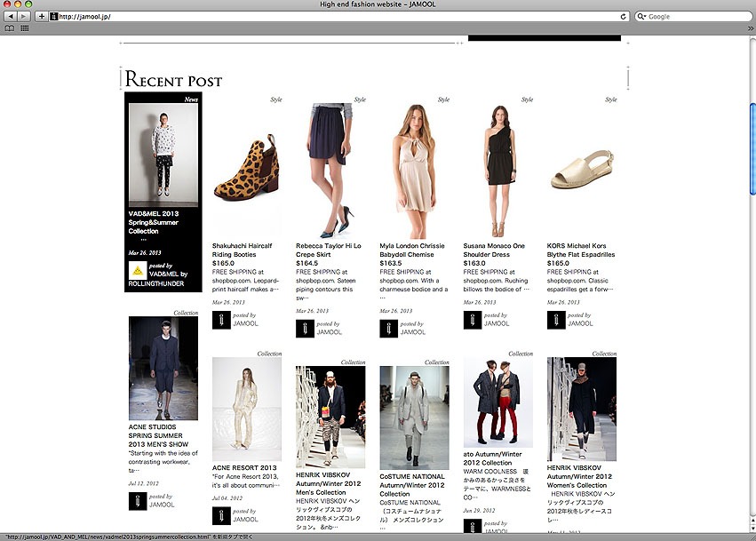Open Bookmarks with the book icon

(9, 28)
